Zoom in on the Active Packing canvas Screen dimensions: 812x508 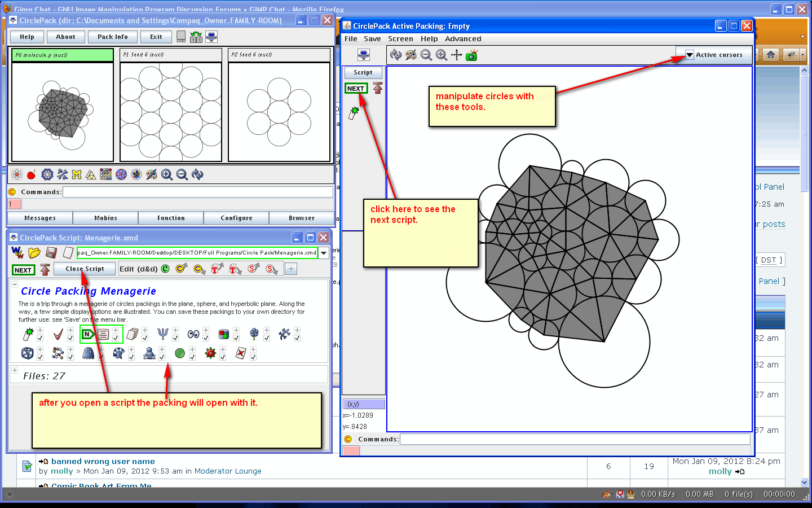click(x=442, y=55)
